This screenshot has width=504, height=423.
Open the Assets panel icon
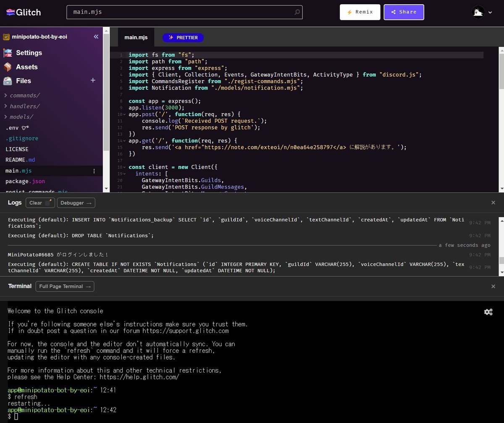(7, 67)
